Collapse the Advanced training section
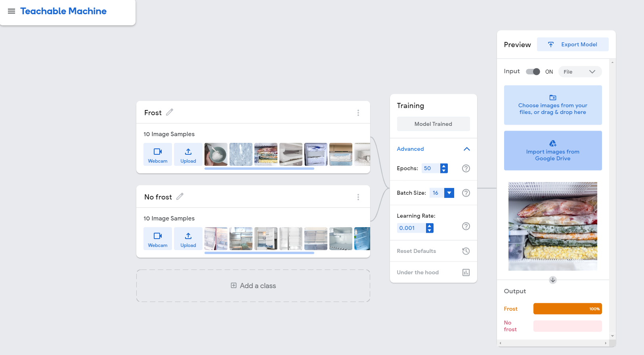Viewport: 644px width, 355px height. [x=466, y=149]
